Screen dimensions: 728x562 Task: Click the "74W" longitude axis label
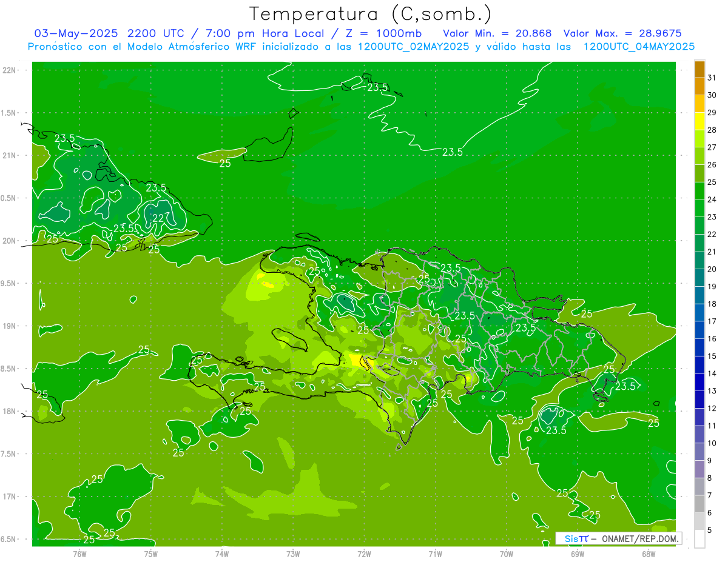click(x=222, y=553)
